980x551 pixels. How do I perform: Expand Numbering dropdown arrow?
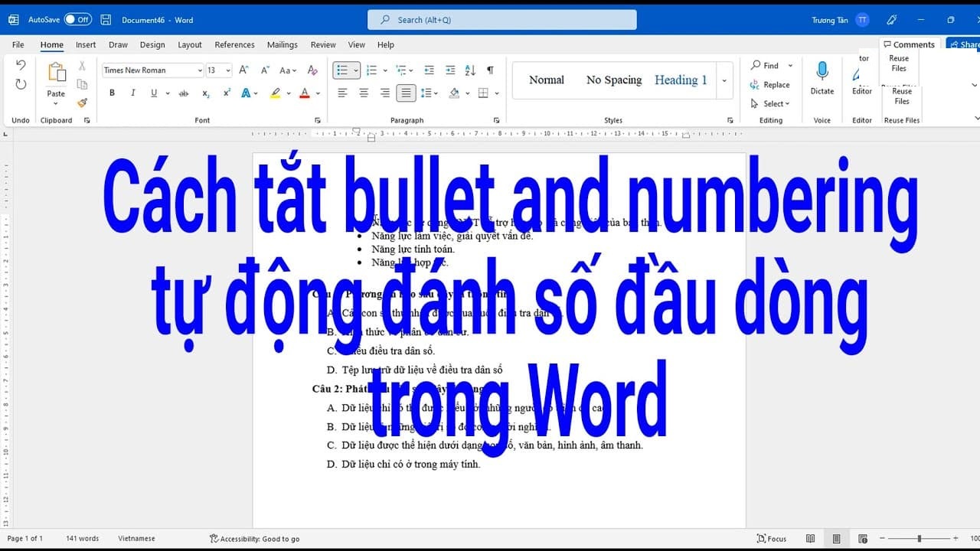[384, 70]
